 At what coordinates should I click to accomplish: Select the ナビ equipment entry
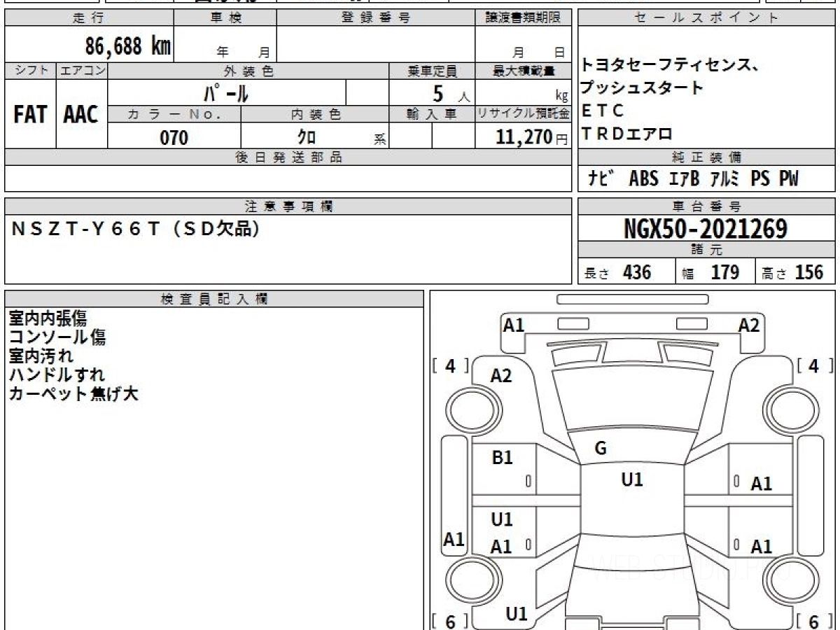pos(601,179)
